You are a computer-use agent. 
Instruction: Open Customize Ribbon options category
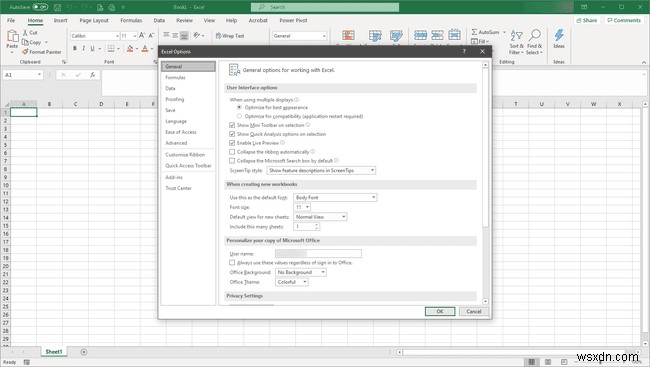(188, 155)
